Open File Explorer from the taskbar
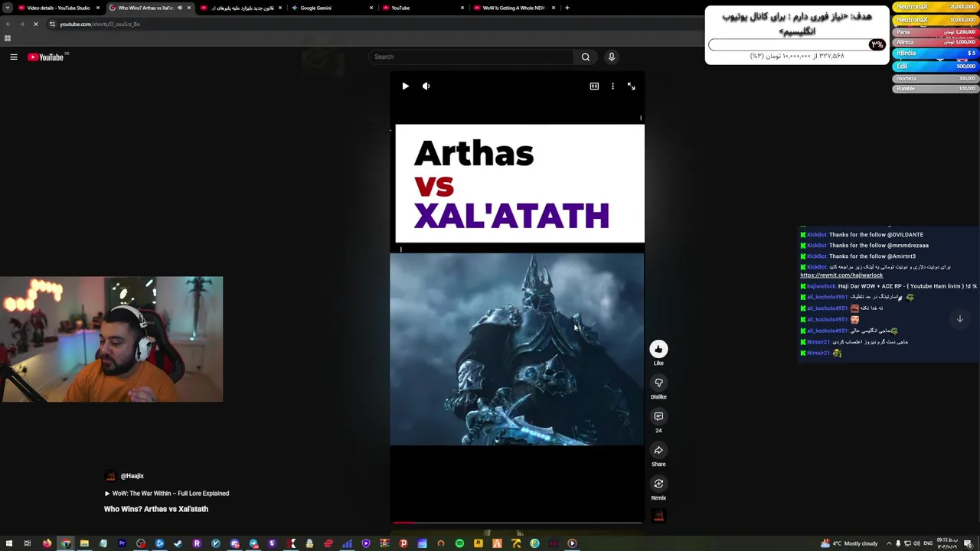This screenshot has height=551, width=980. pyautogui.click(x=84, y=543)
